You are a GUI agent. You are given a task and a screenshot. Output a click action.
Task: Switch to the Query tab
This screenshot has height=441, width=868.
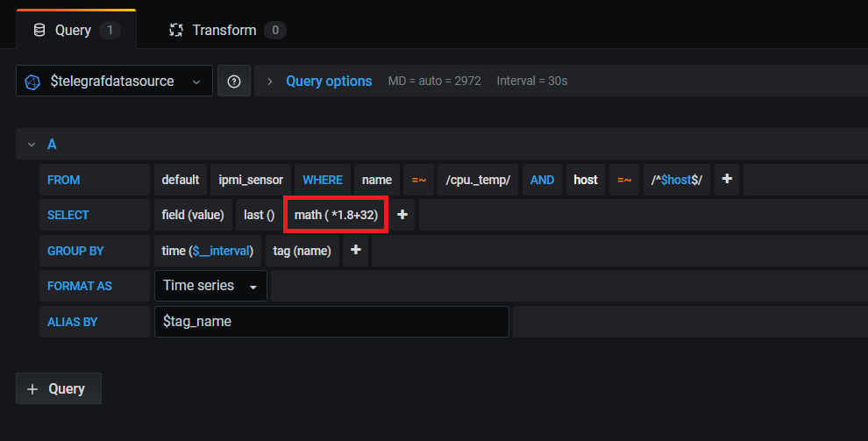(x=76, y=30)
